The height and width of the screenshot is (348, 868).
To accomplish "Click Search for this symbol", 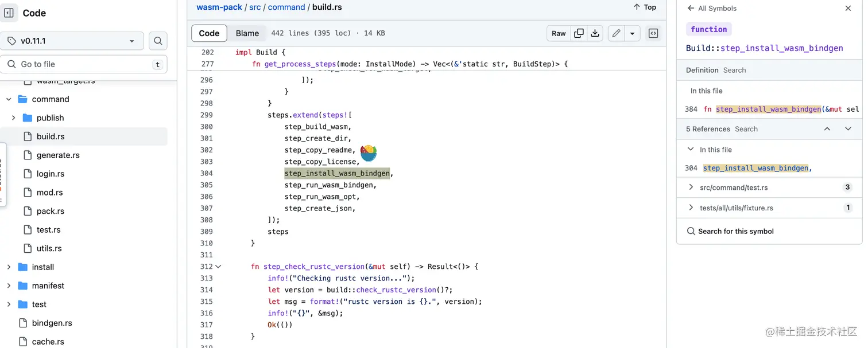I will click(736, 231).
